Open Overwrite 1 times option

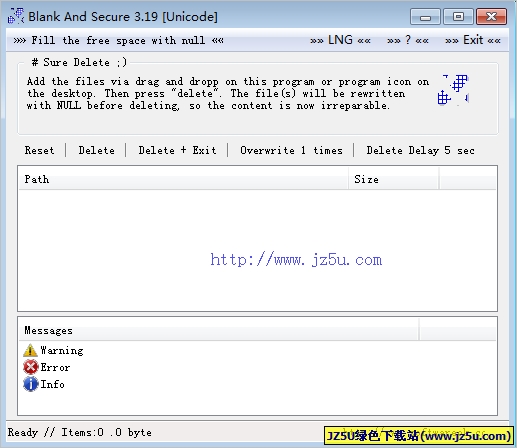coord(291,150)
